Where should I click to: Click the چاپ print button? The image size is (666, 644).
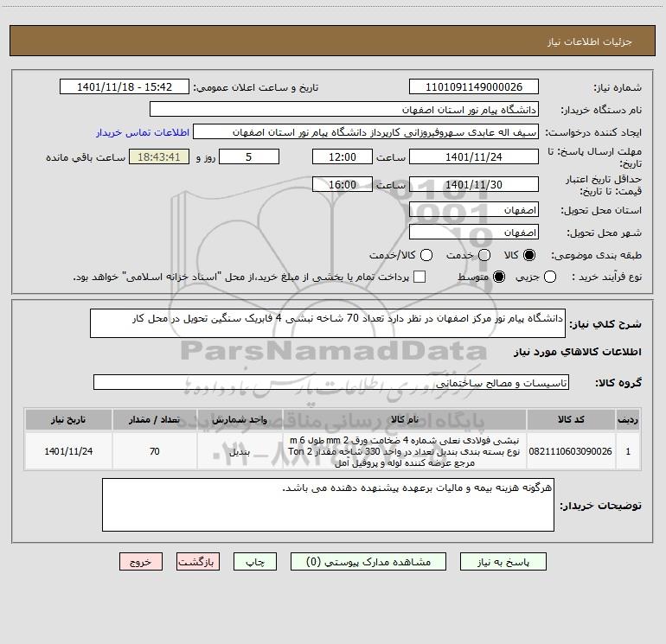[255, 562]
